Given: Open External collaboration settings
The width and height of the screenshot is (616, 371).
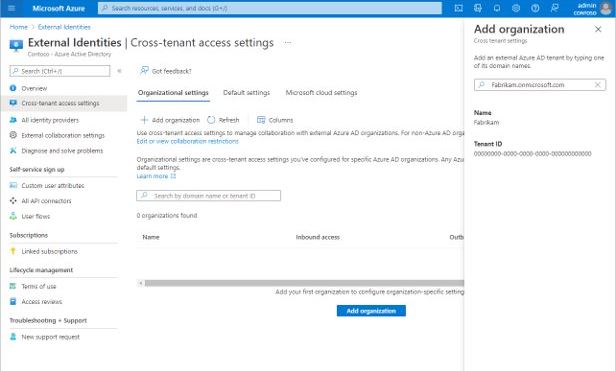Looking at the screenshot, I should 63,135.
